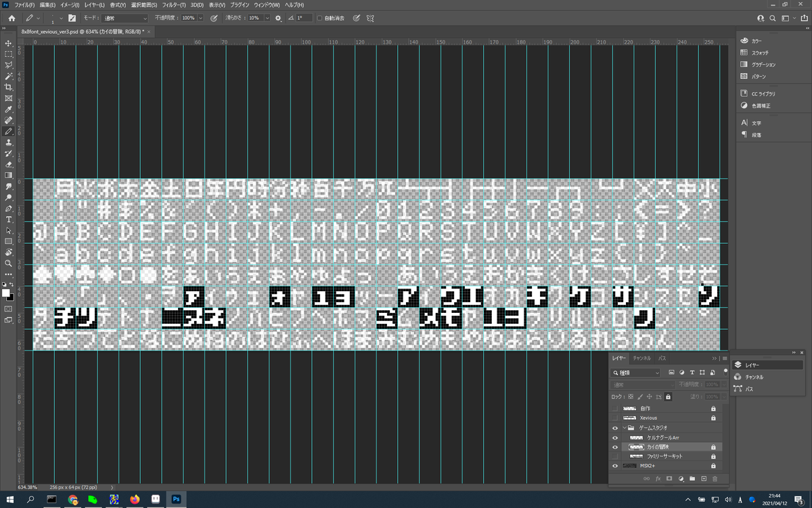Open the フィルター(T) menu
The image size is (812, 508).
click(174, 5)
